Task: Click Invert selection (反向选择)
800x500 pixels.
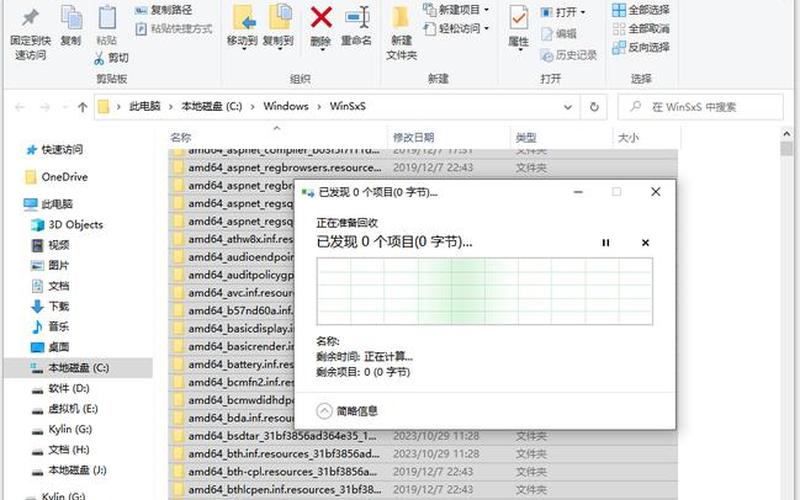Action: (641, 47)
